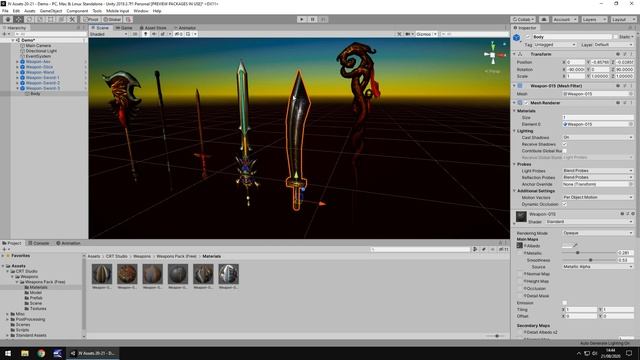Select the combined Transform tool
Viewport: 640px width, 360px height.
(x=61, y=19)
